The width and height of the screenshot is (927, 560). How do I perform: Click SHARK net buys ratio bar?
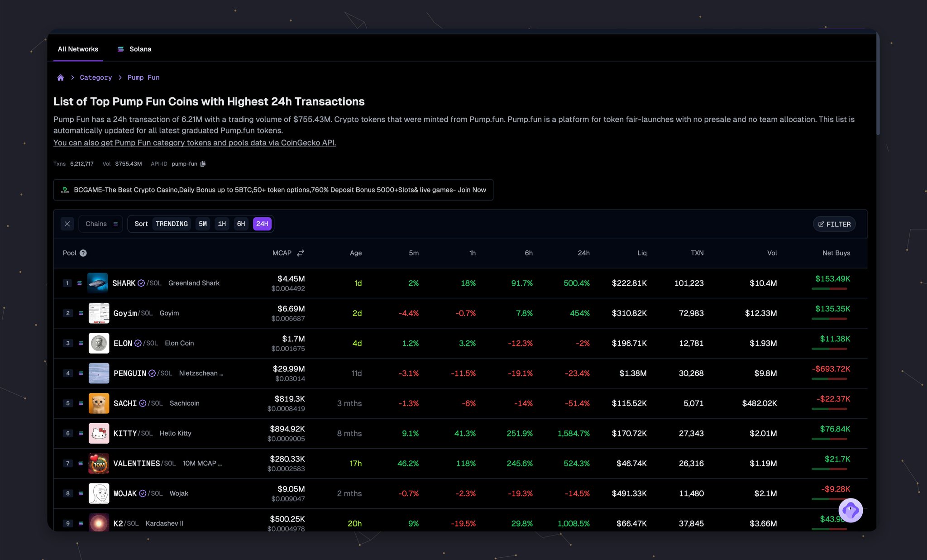[829, 289]
